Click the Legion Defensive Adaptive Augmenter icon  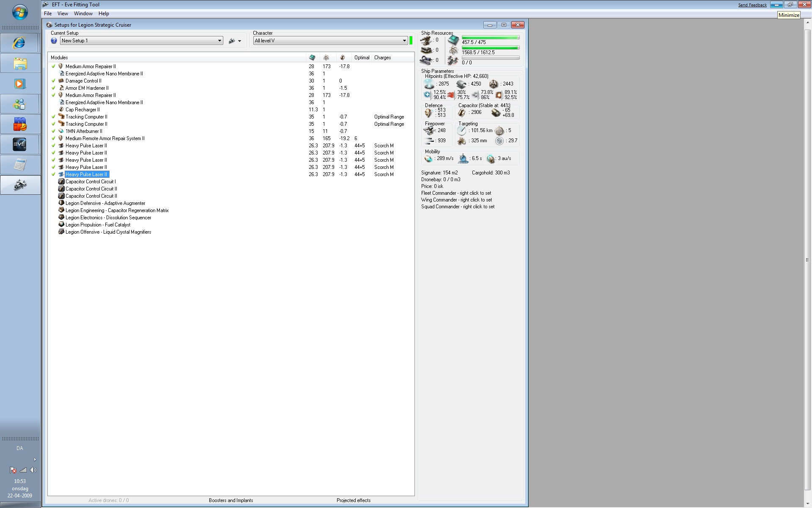61,203
